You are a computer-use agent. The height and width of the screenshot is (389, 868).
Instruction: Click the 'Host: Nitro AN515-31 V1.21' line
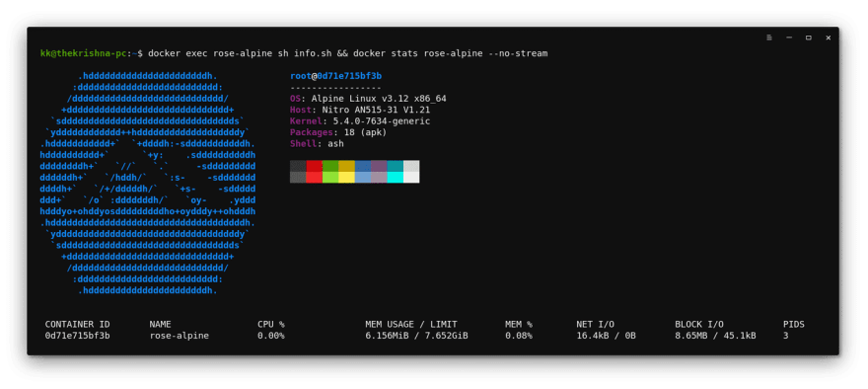[360, 110]
